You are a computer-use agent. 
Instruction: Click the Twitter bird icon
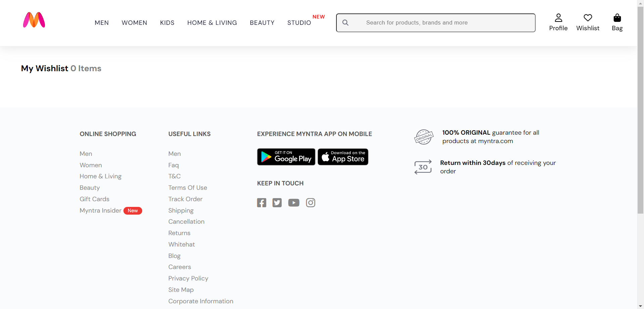point(277,203)
